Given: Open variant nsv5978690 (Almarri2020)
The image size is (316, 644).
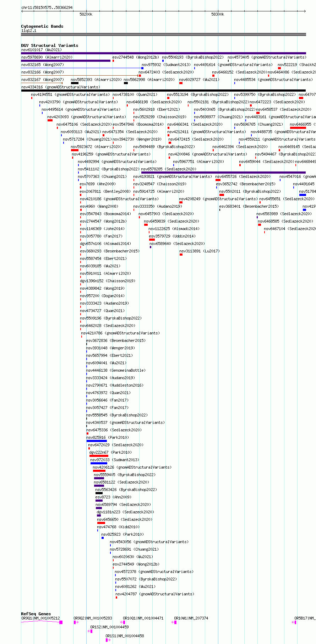Looking at the screenshot, I should click(x=47, y=57).
